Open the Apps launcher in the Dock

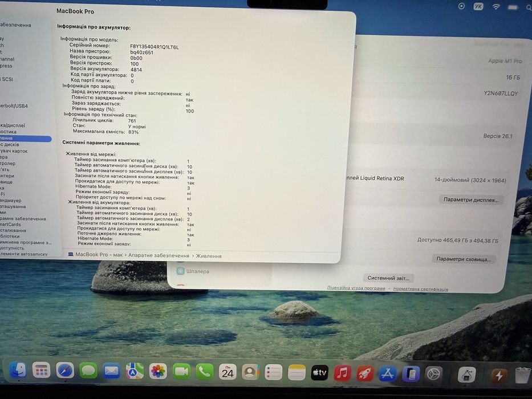42,370
